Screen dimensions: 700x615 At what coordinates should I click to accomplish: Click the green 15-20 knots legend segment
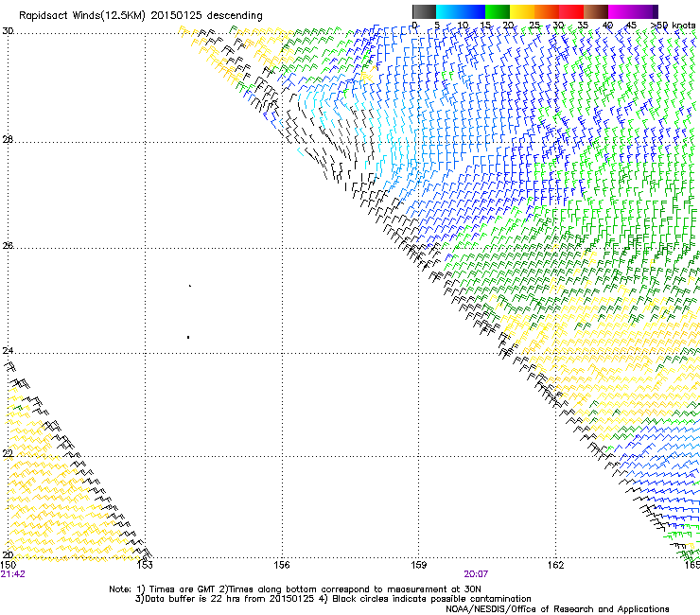[x=498, y=11]
